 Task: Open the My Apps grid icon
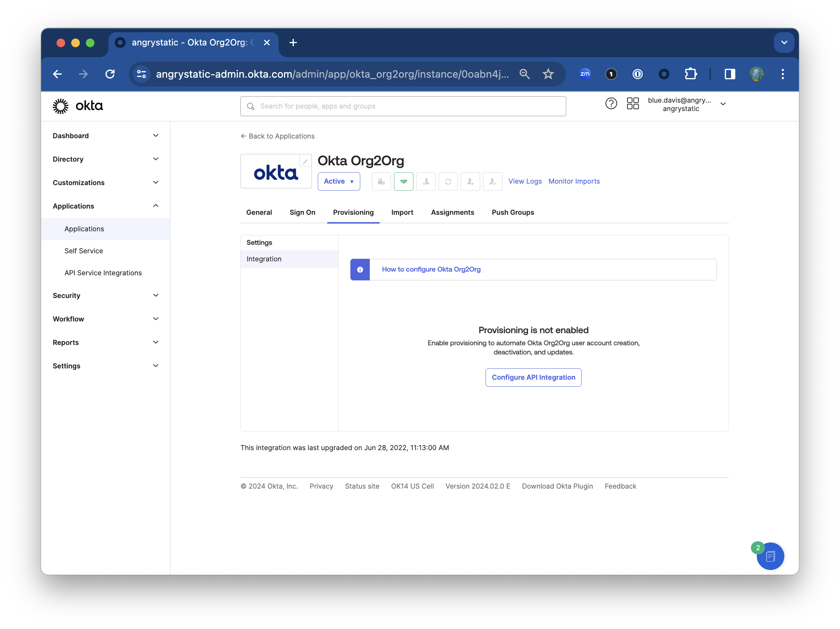633,103
